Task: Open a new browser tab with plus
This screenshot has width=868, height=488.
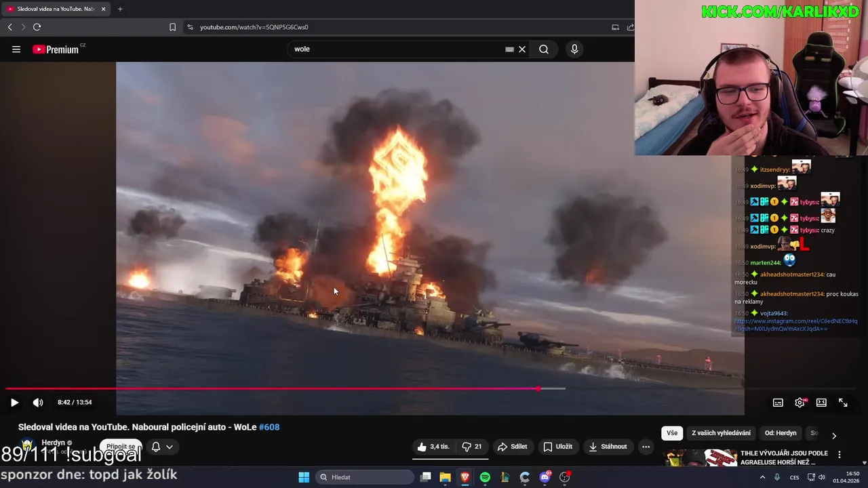Action: coord(120,9)
